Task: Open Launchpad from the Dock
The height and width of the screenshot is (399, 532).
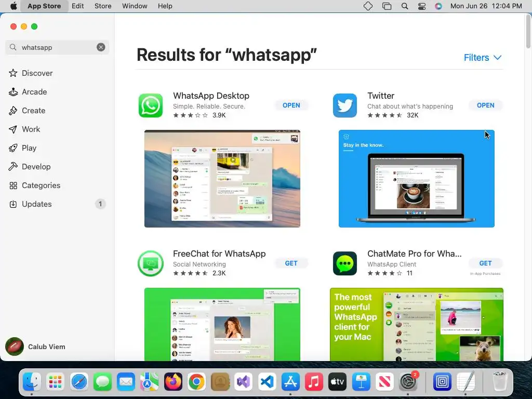Action: 55,381
